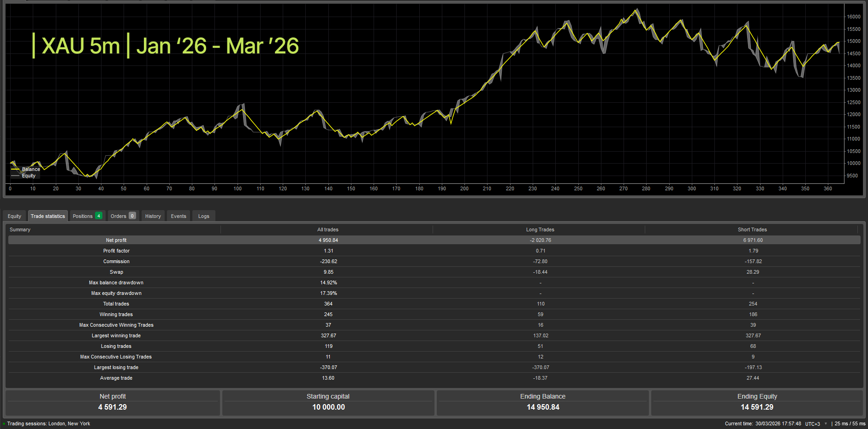Open the Positions tab showing 4 positions
Screen dimensions: 868x429
82,216
